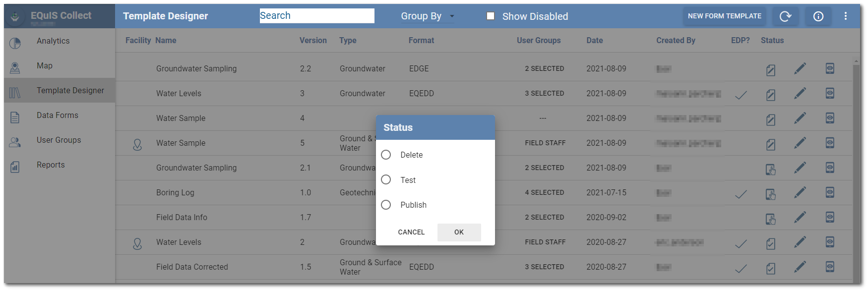
Task: Open the info icon in the header
Action: (x=818, y=16)
